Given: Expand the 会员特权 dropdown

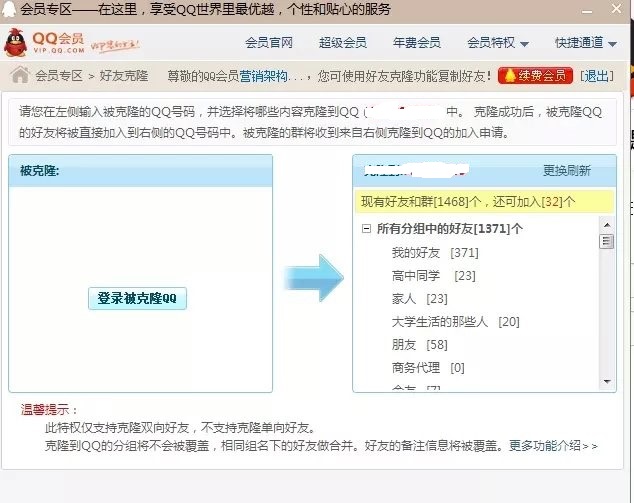Looking at the screenshot, I should pyautogui.click(x=498, y=43).
